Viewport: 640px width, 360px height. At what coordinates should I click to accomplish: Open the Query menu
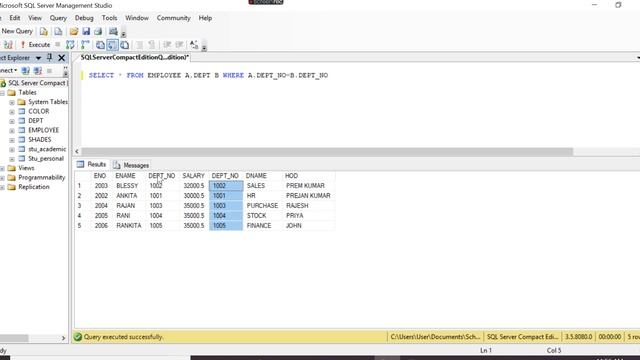58,18
